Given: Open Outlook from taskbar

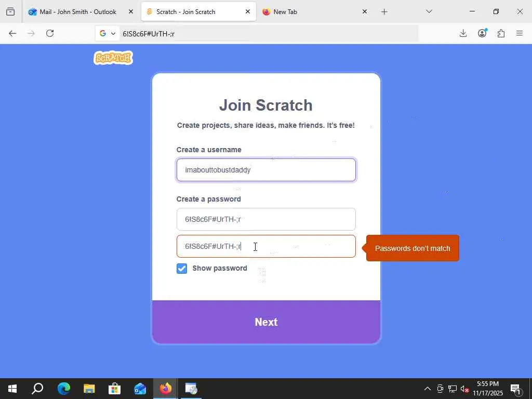Looking at the screenshot, I should [140, 389].
